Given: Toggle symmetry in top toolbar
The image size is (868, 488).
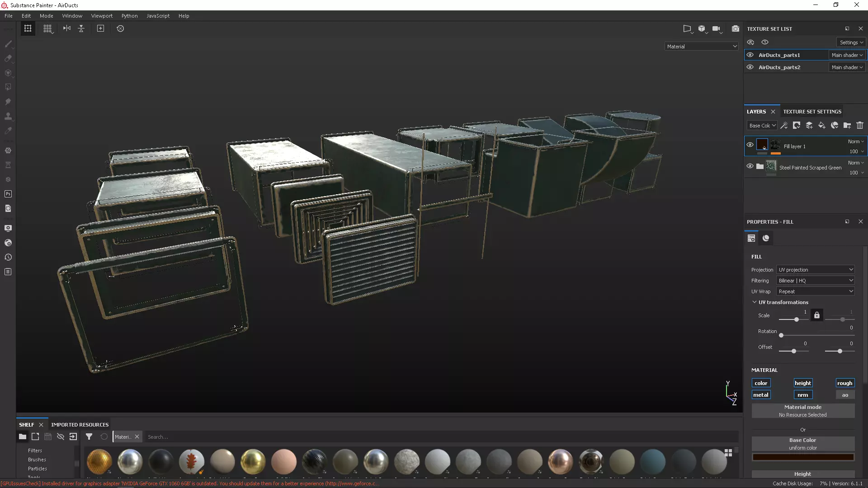Looking at the screenshot, I should tap(67, 28).
